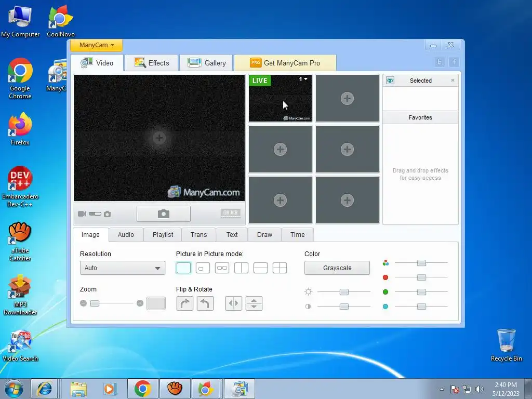Select horizontal split PiP mode
Screen dimensions: 532x399
coord(261,268)
